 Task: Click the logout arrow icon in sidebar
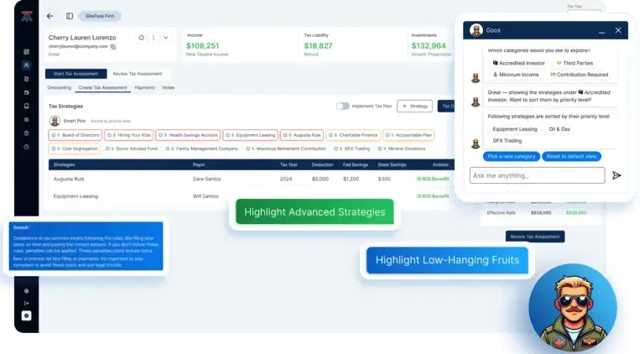[26, 304]
